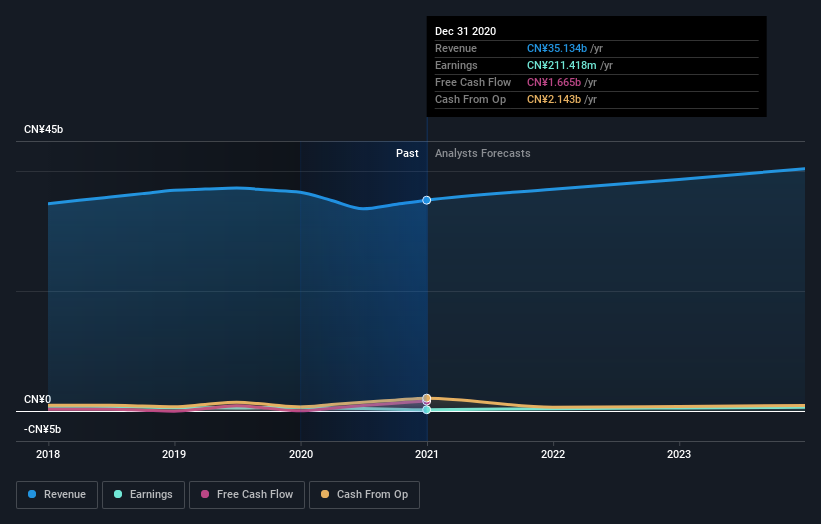This screenshot has width=821, height=524.
Task: Toggle the Cash From Op legend button
Action: (364, 495)
